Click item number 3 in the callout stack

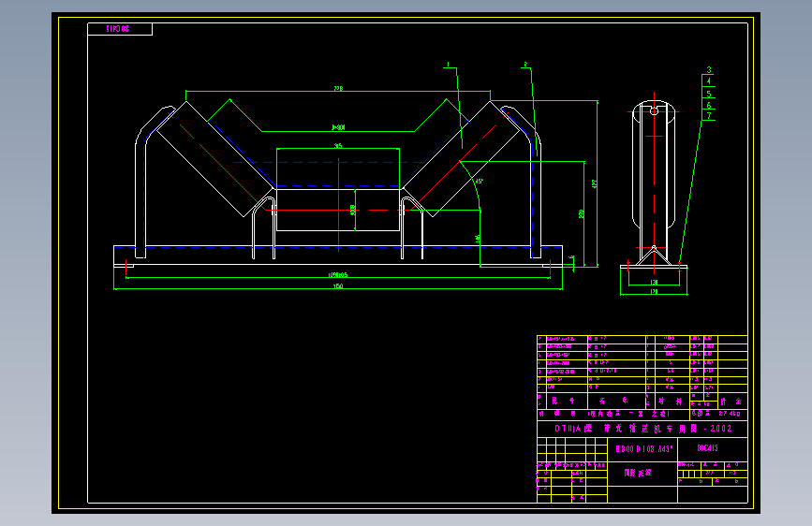[x=709, y=70]
